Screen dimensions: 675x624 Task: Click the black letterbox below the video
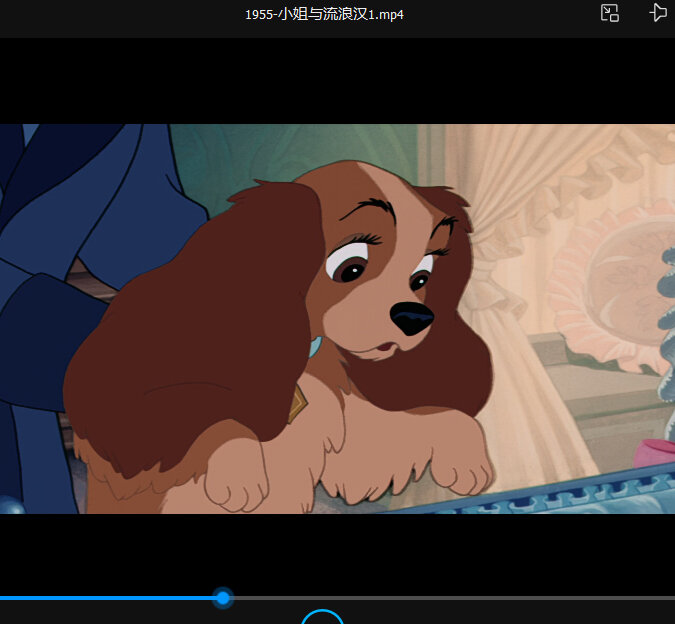coord(338,551)
